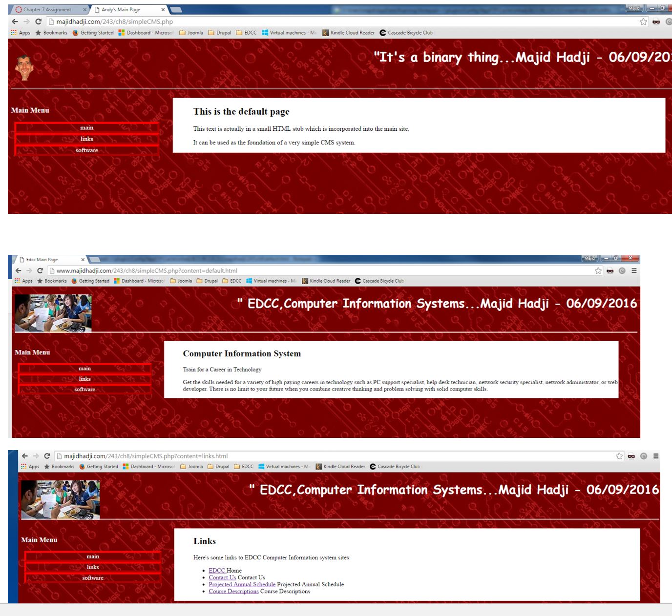Image resolution: width=672 pixels, height=616 pixels.
Task: Reload the page in the links.html browser window
Action: (x=47, y=456)
